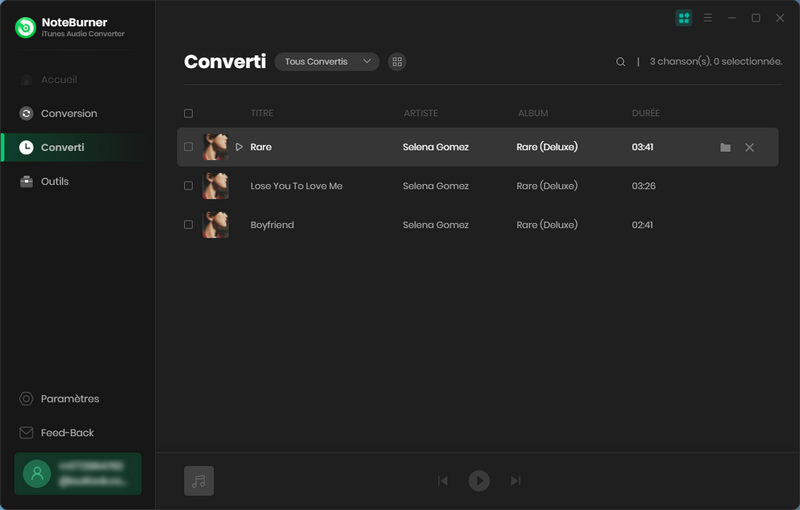Toggle the select-all checkbox in header

pyautogui.click(x=188, y=113)
